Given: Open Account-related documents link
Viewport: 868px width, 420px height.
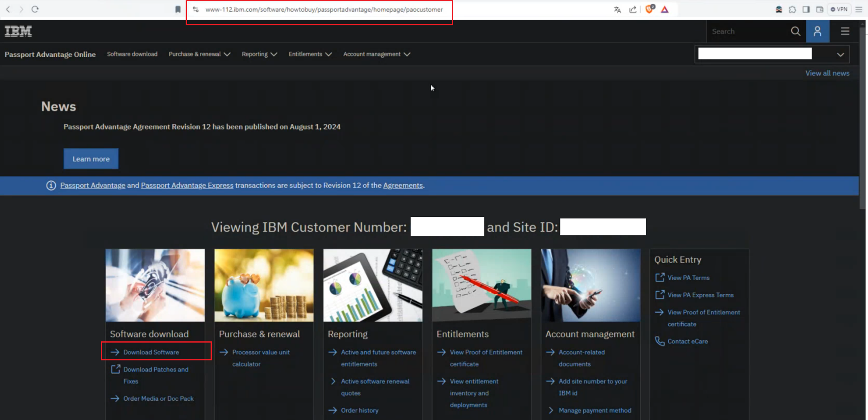Looking at the screenshot, I should (x=581, y=358).
